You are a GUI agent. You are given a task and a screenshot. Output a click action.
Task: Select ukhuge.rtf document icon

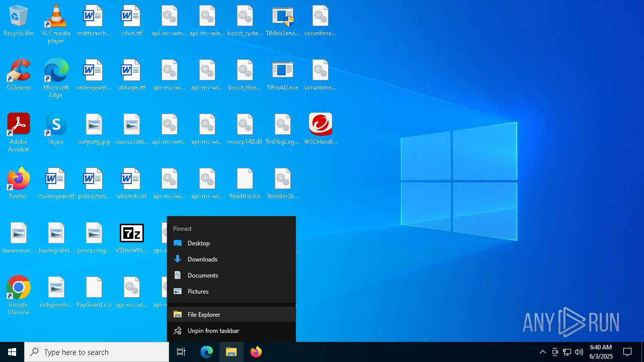pyautogui.click(x=131, y=75)
